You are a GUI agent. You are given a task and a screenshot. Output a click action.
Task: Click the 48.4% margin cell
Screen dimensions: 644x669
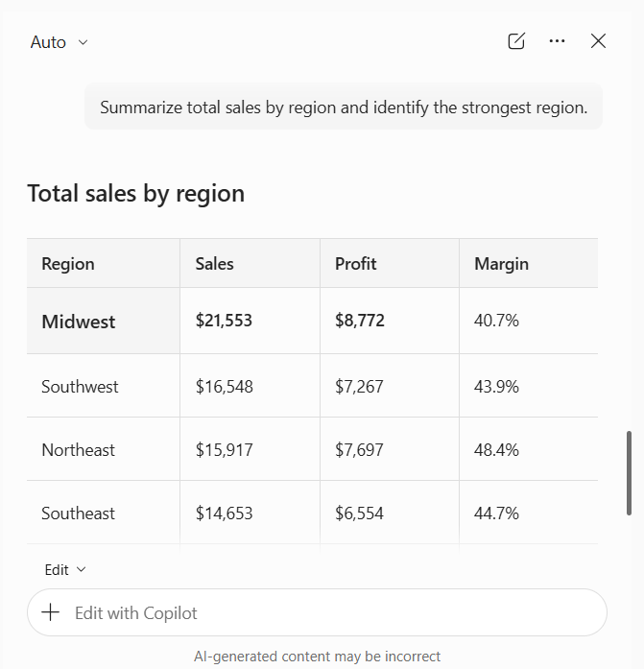[529, 449]
